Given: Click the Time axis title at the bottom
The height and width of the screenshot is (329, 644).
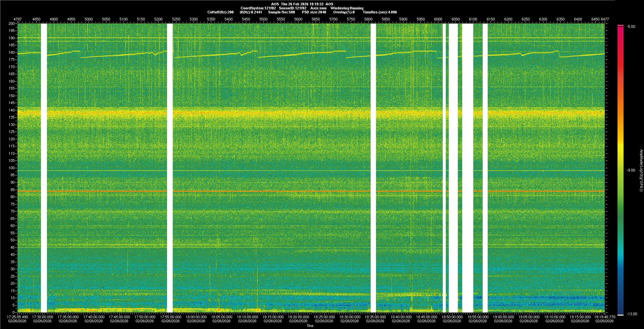Looking at the screenshot, I should coord(310,326).
